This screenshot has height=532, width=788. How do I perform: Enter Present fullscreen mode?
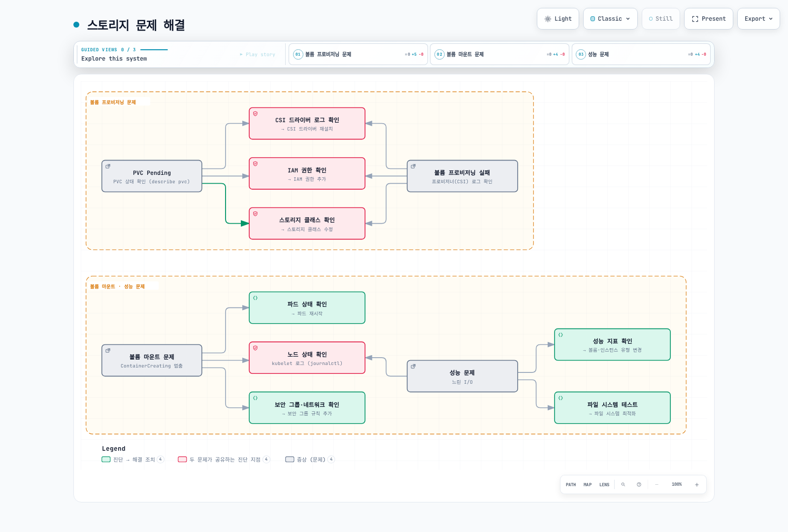click(x=709, y=19)
